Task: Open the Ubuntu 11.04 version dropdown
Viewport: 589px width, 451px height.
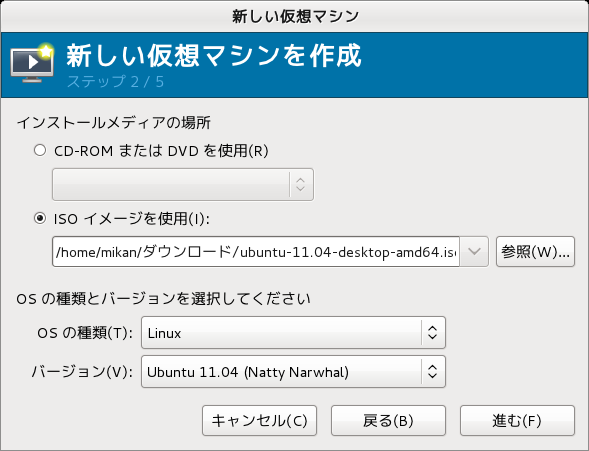Action: (x=293, y=372)
